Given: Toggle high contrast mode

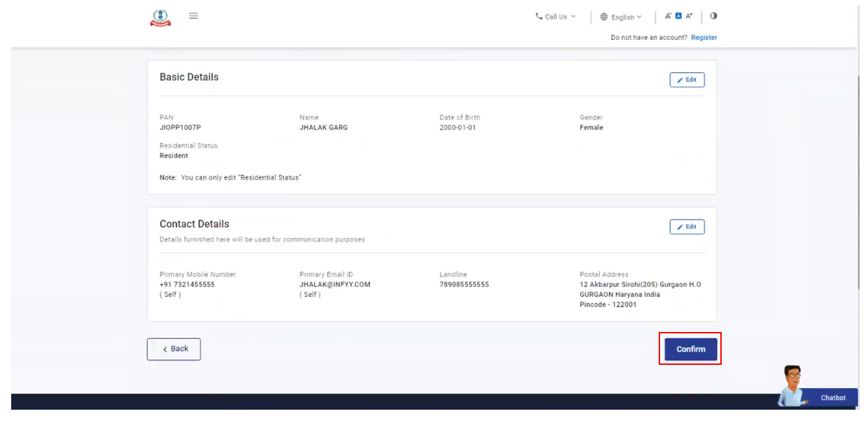Looking at the screenshot, I should click(x=713, y=16).
